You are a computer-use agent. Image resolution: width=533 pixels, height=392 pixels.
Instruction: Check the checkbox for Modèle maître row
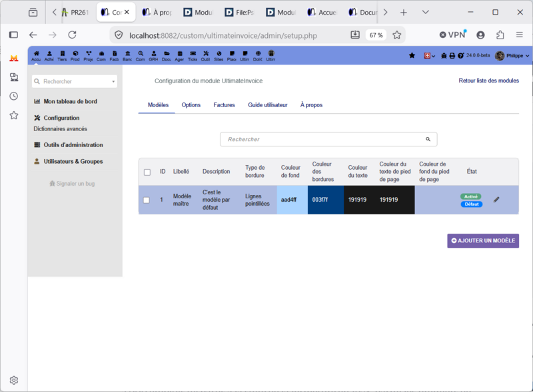tap(147, 200)
